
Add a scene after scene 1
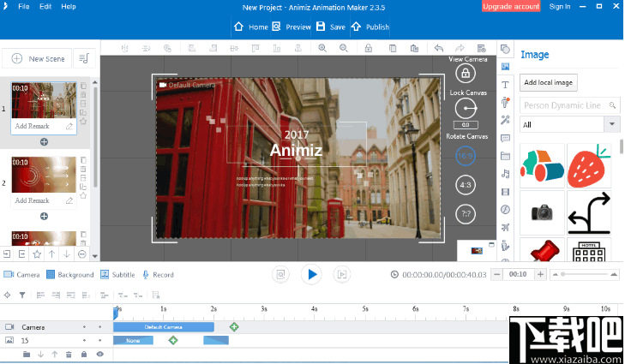pos(44,141)
